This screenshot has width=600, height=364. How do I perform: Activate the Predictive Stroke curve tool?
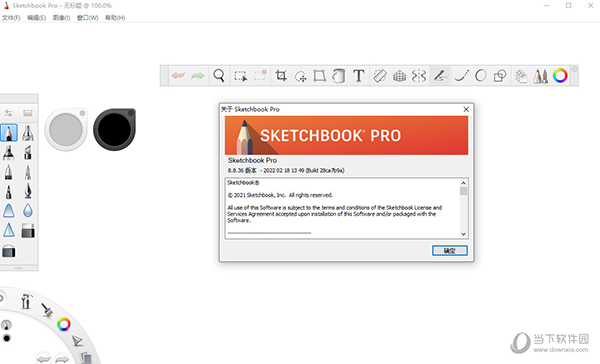coord(461,76)
